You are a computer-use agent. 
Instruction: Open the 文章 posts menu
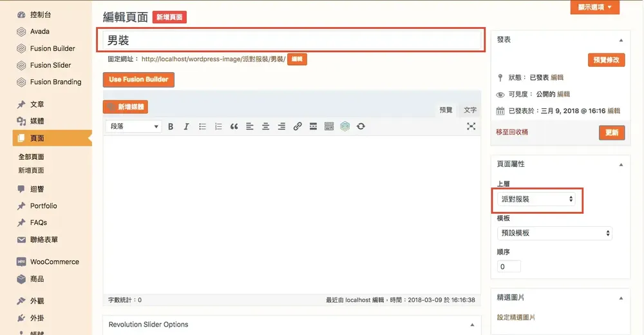click(37, 104)
